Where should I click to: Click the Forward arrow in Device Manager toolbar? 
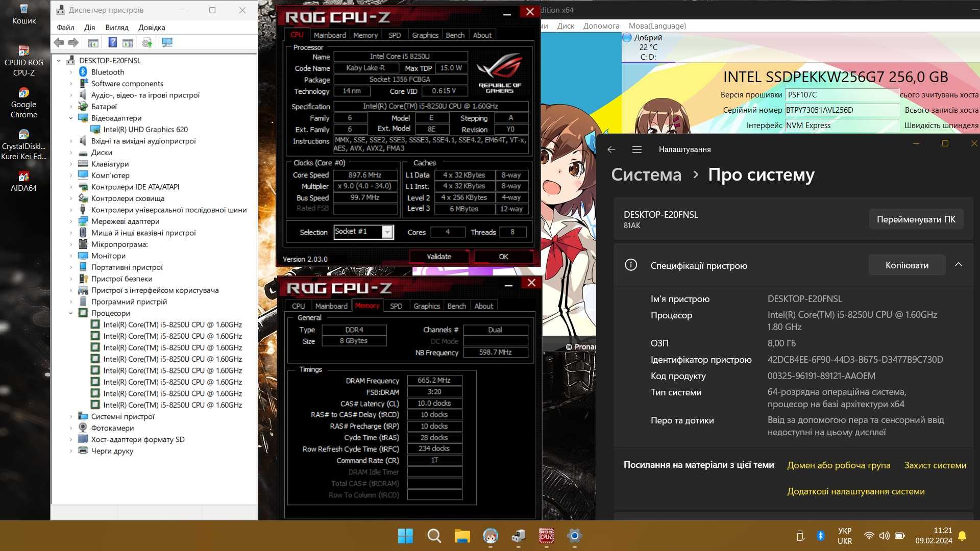(73, 43)
